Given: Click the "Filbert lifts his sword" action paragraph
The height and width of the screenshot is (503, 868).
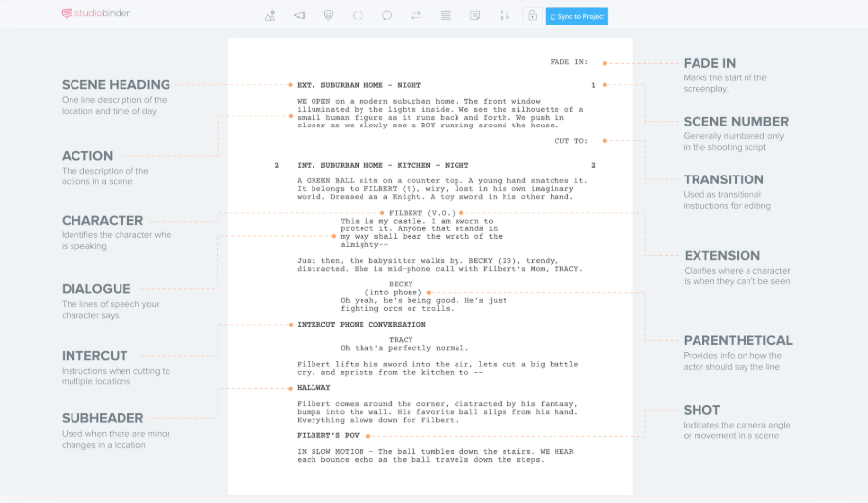Looking at the screenshot, I should pyautogui.click(x=437, y=368).
